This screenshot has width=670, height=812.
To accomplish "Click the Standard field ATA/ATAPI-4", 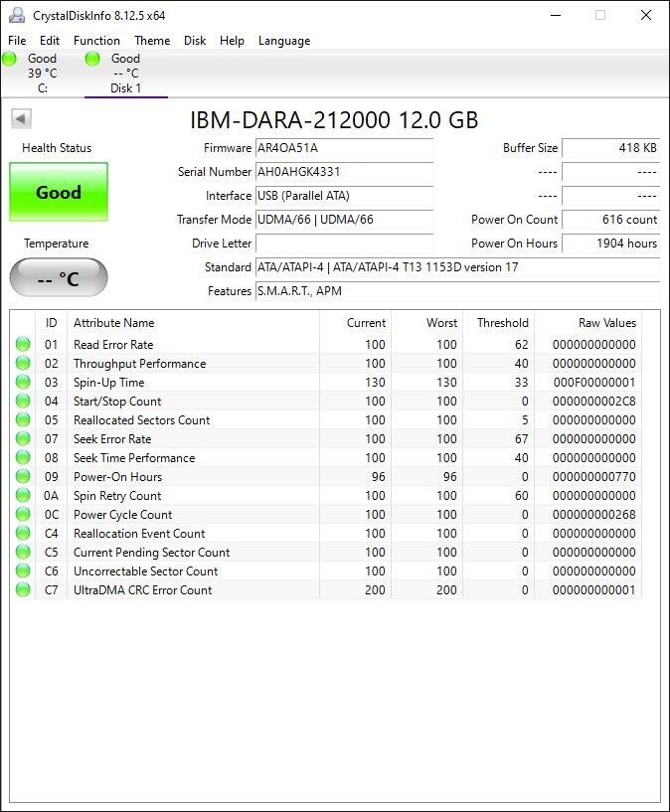I will (x=457, y=267).
